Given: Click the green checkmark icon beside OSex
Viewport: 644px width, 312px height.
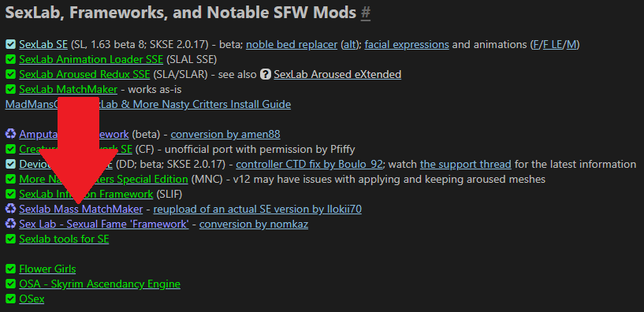Looking at the screenshot, I should (11, 299).
